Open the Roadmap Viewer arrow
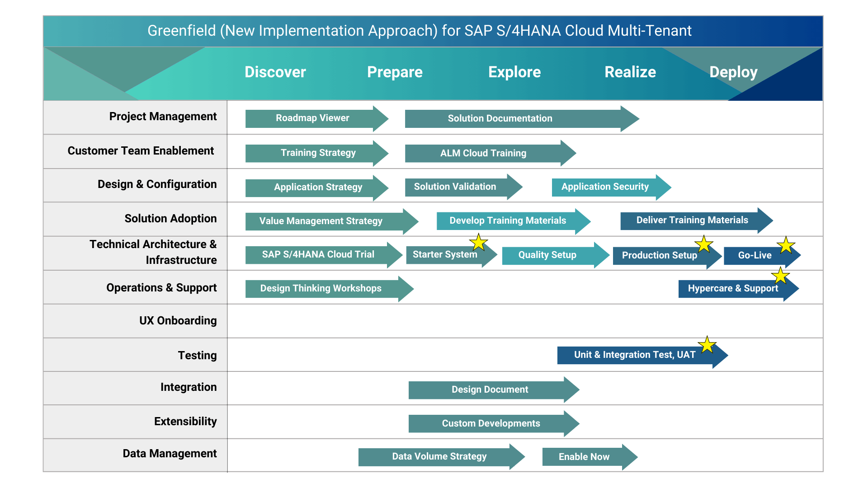The height and width of the screenshot is (488, 868). click(317, 118)
